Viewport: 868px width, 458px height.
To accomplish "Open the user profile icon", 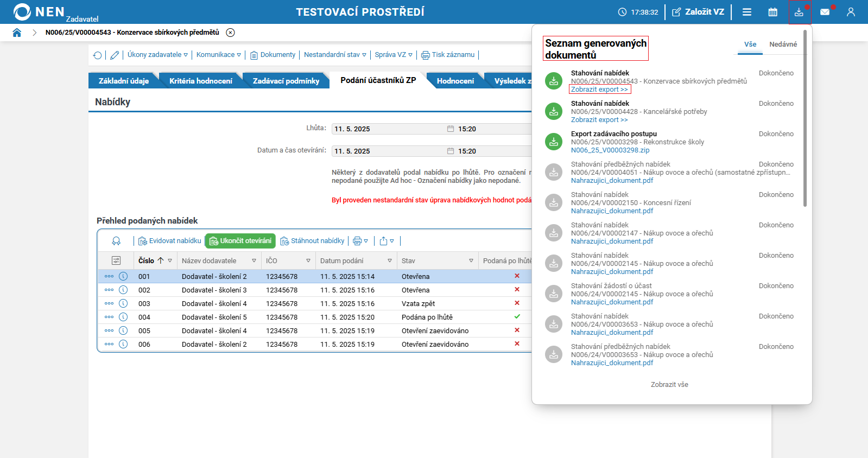I will [x=851, y=12].
